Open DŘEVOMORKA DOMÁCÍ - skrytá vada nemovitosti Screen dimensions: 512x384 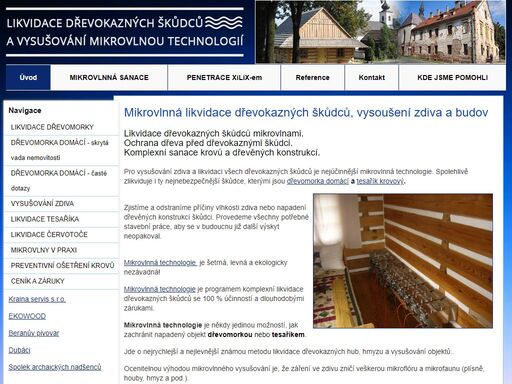click(62, 150)
